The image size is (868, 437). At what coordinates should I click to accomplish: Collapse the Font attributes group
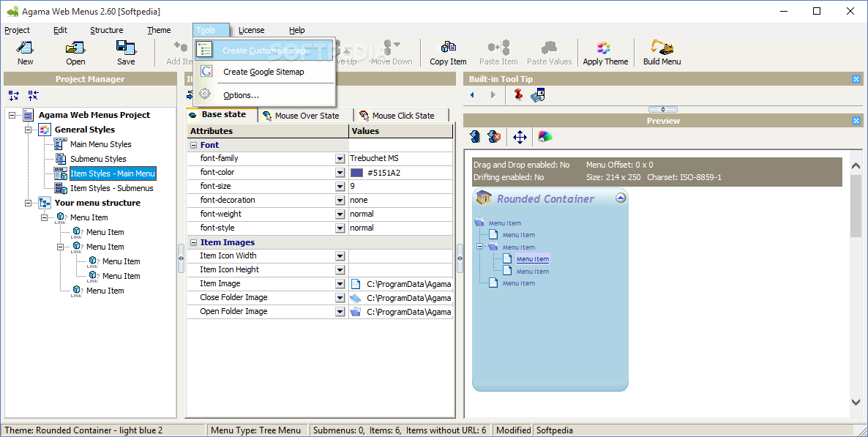(194, 145)
